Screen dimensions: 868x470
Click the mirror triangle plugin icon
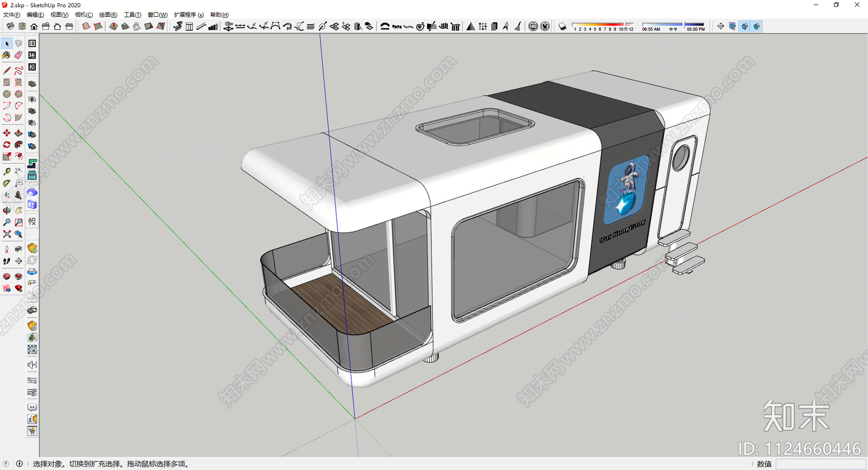[x=470, y=26]
